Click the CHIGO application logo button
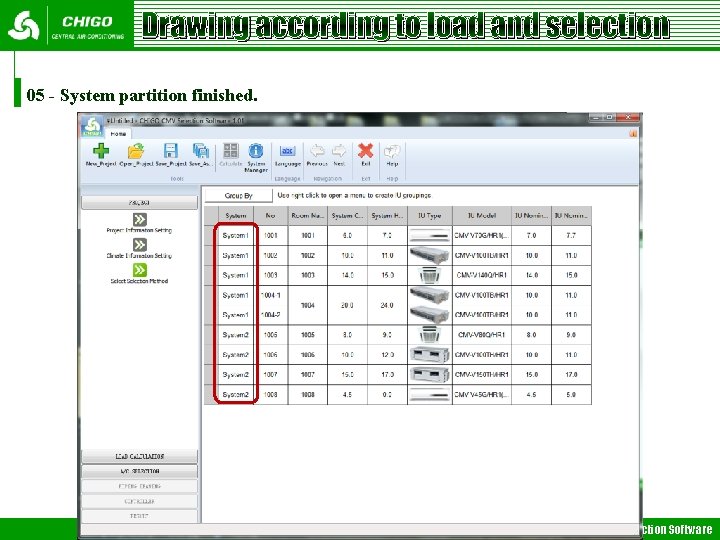The image size is (720, 540). click(x=92, y=126)
